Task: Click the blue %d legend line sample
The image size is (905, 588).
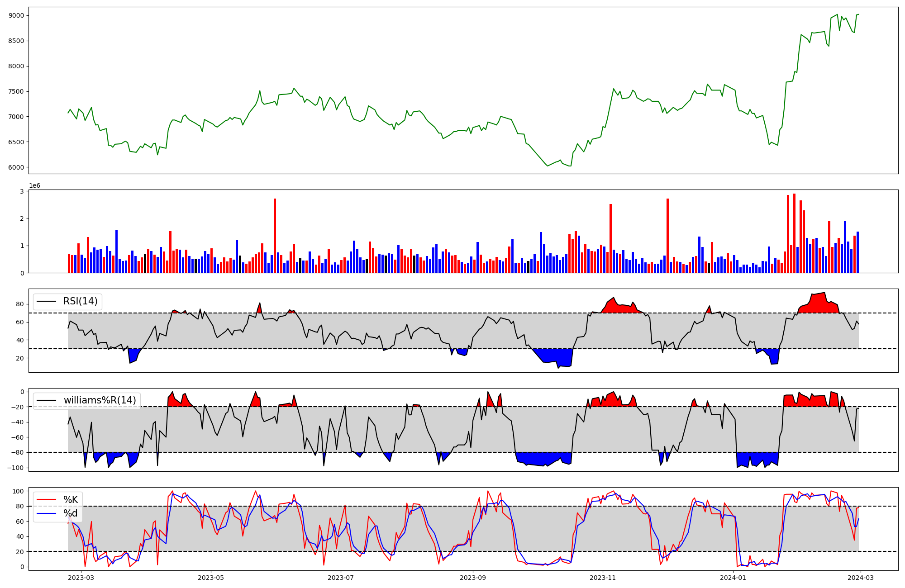Action: click(46, 513)
